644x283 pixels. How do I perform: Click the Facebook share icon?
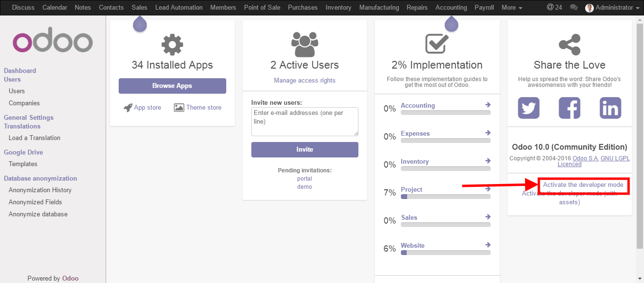pyautogui.click(x=570, y=108)
